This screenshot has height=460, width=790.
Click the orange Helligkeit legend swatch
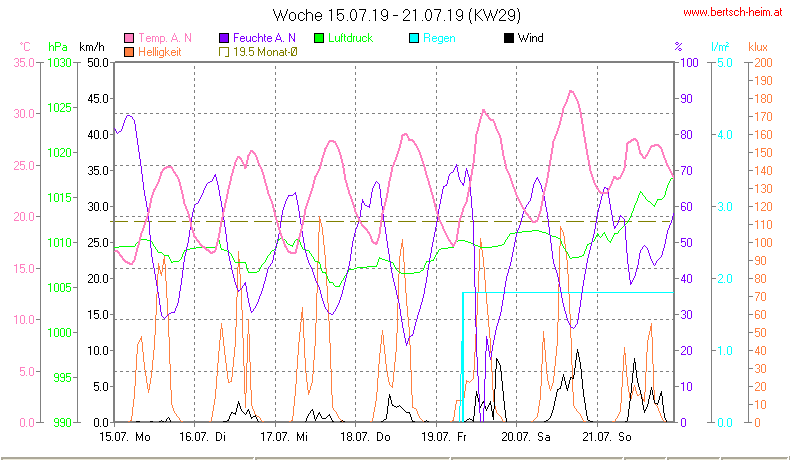point(129,52)
